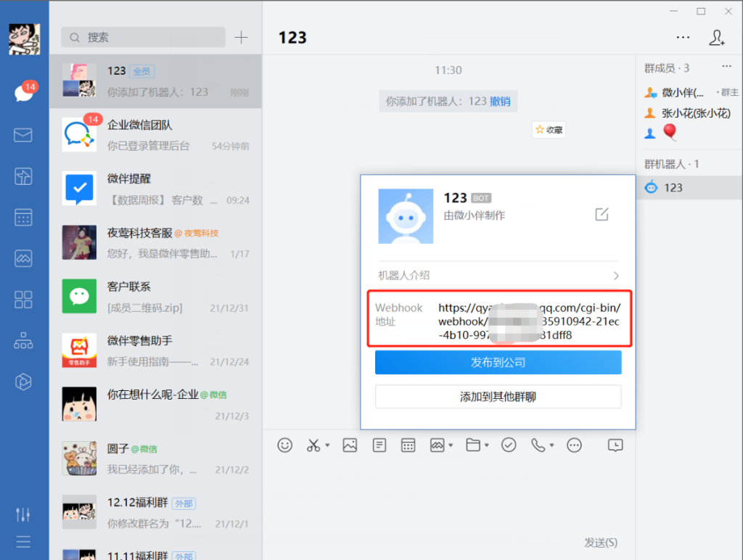Open the phone call dropdown arrow

(552, 445)
